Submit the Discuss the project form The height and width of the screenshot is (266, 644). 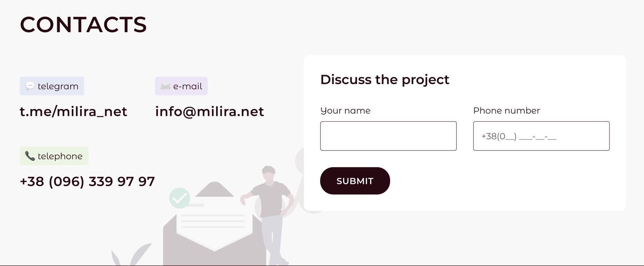click(355, 181)
